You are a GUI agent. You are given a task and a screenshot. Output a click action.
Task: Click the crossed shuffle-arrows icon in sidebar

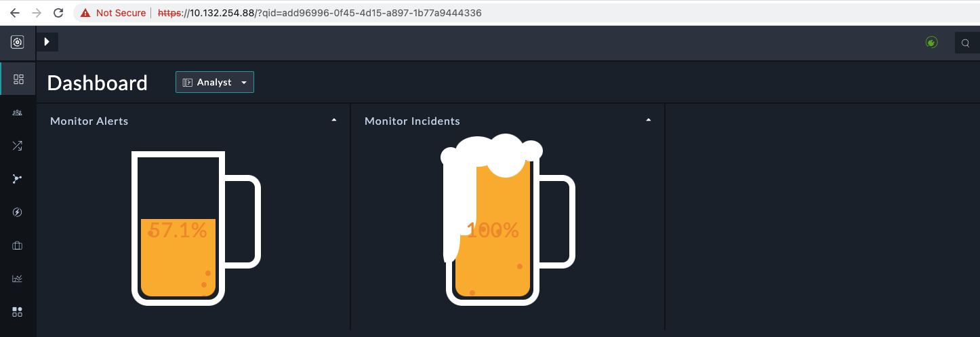pyautogui.click(x=18, y=145)
